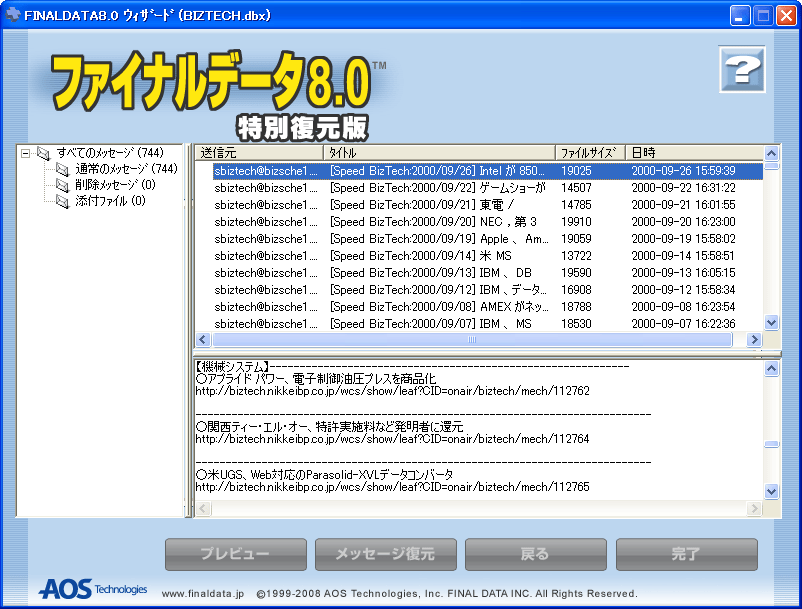Click the プレビュー button
Screen dimensions: 802x609
[x=236, y=554]
